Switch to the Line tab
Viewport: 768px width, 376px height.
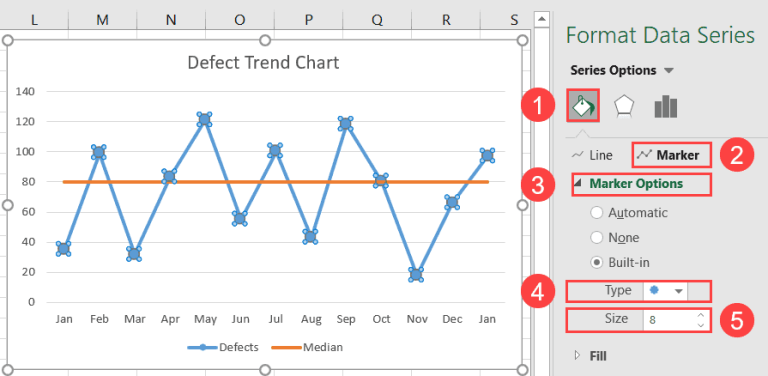(592, 156)
